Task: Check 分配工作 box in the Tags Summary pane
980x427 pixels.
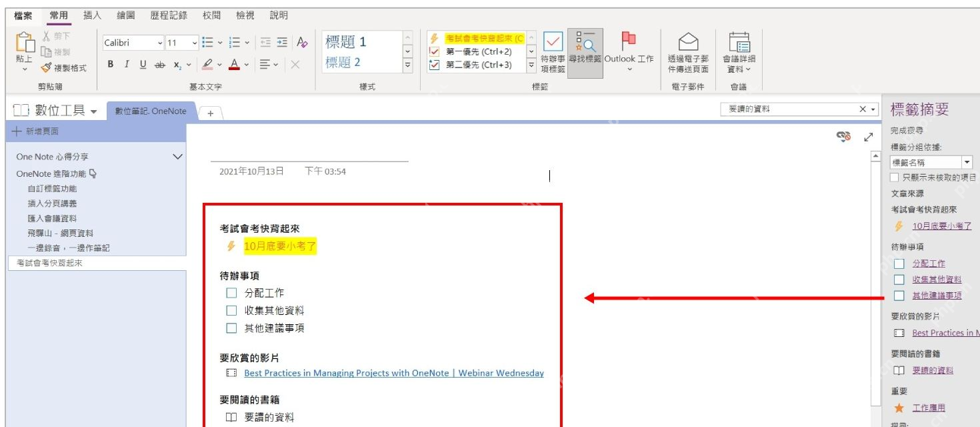Action: coord(899,264)
